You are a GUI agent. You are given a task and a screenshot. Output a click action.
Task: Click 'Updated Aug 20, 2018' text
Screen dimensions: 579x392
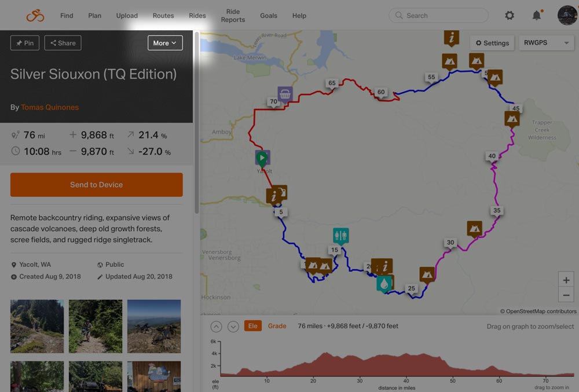point(139,276)
